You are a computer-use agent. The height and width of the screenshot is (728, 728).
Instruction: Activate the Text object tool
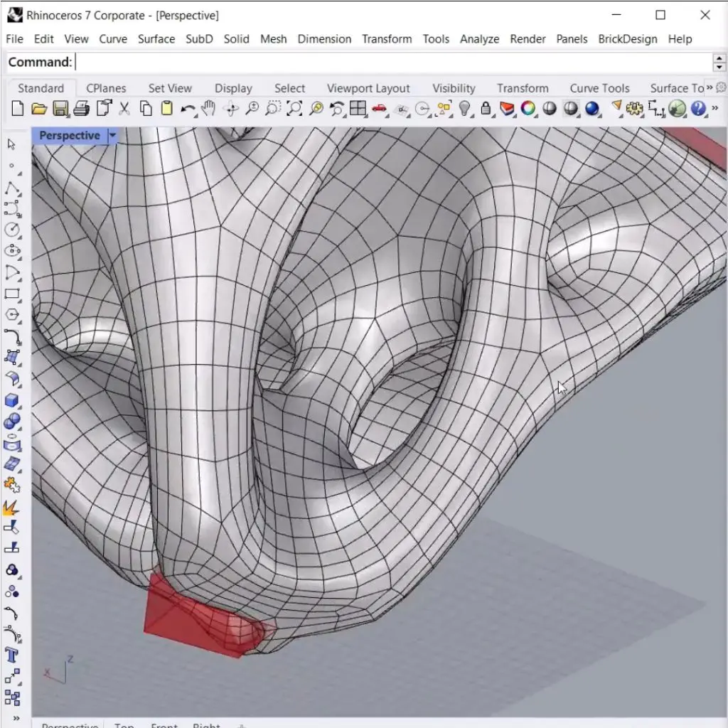pos(12,655)
